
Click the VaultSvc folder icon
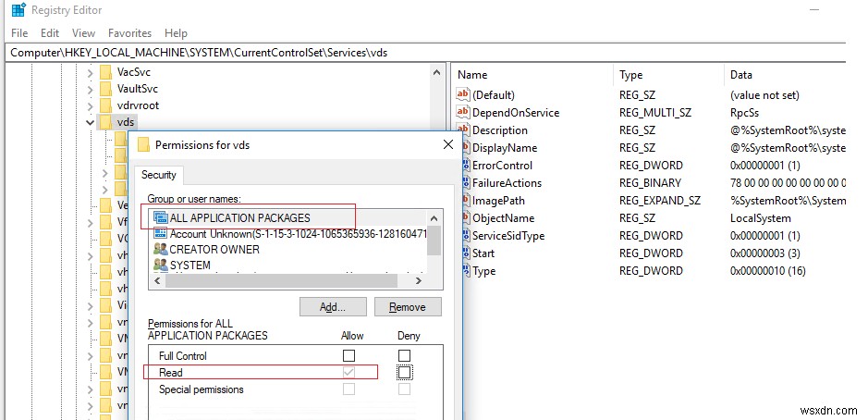click(x=104, y=89)
